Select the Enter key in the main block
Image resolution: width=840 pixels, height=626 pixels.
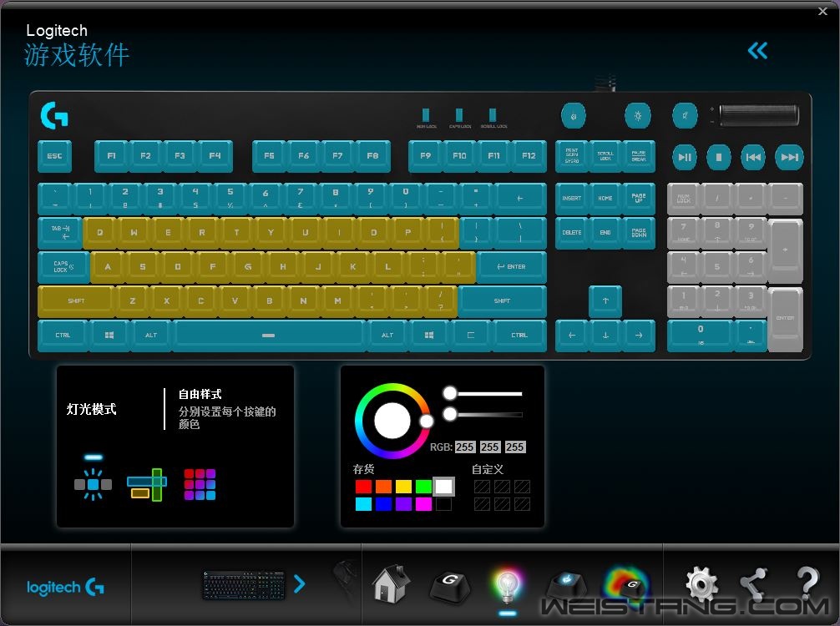[x=511, y=267]
